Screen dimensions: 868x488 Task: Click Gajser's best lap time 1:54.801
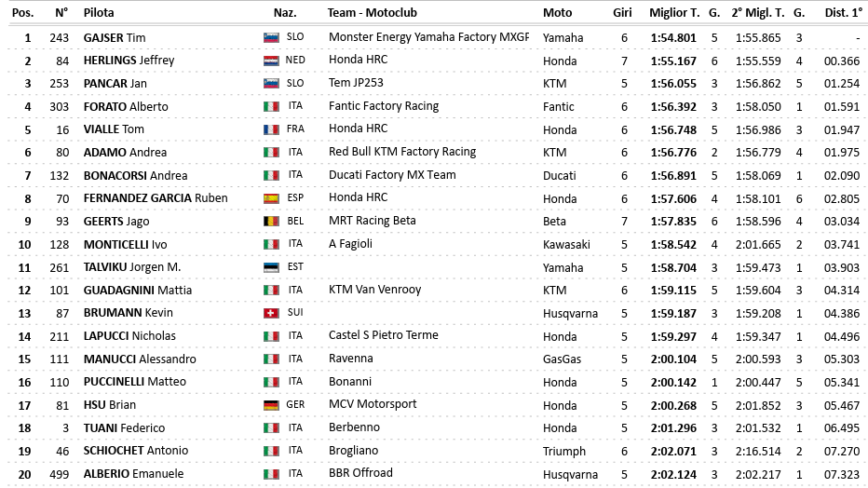[x=675, y=38]
